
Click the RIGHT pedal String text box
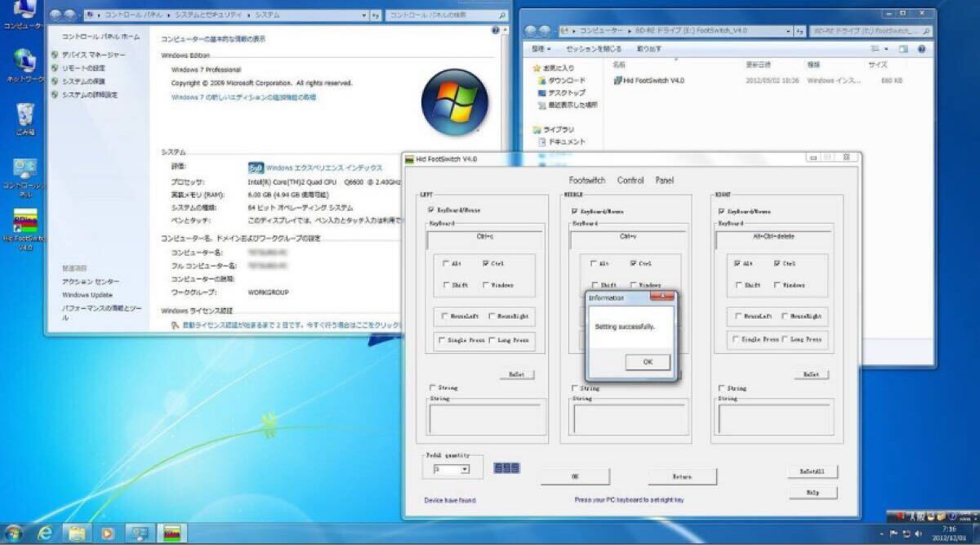coord(775,418)
